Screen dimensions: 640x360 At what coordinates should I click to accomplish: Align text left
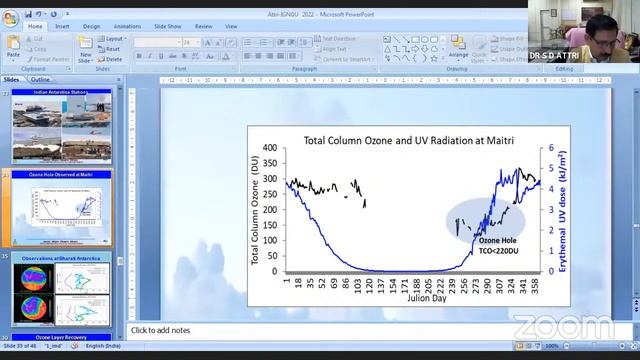[247, 56]
